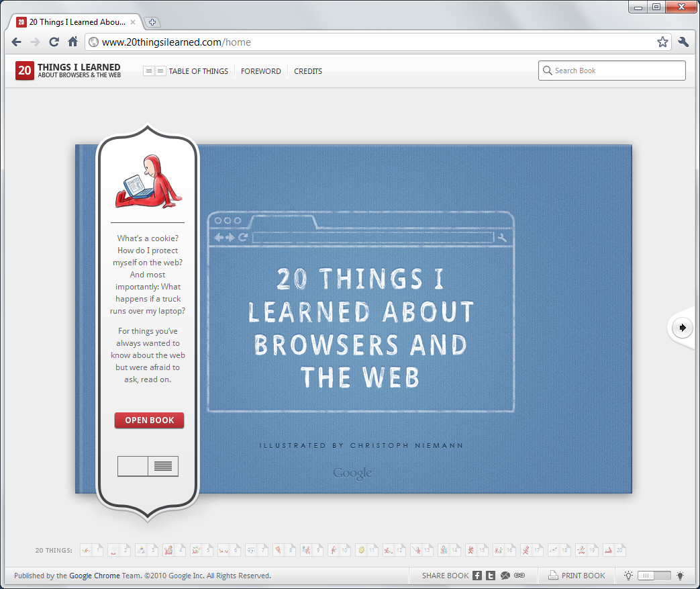Bookmark this page with the star icon

(662, 42)
